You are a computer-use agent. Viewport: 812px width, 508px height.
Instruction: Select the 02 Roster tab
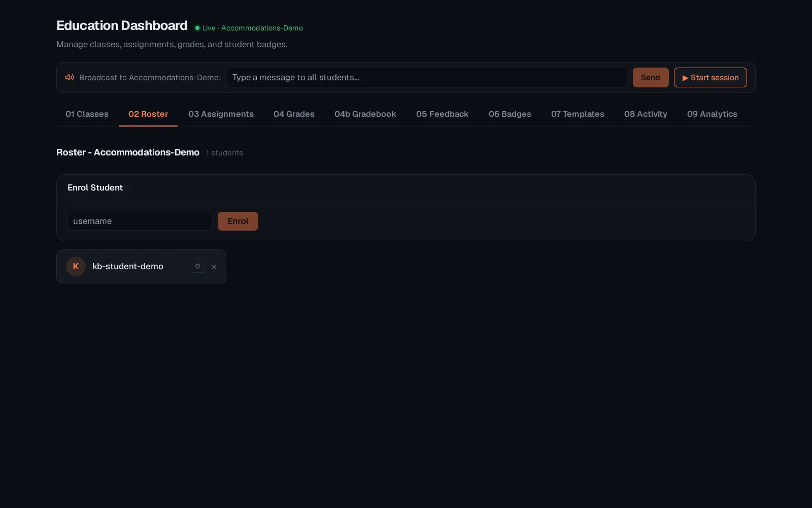(x=148, y=114)
